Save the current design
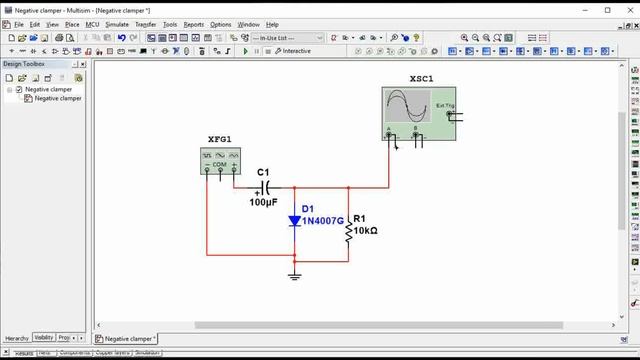This screenshot has height=360, width=640. pyautogui.click(x=44, y=38)
